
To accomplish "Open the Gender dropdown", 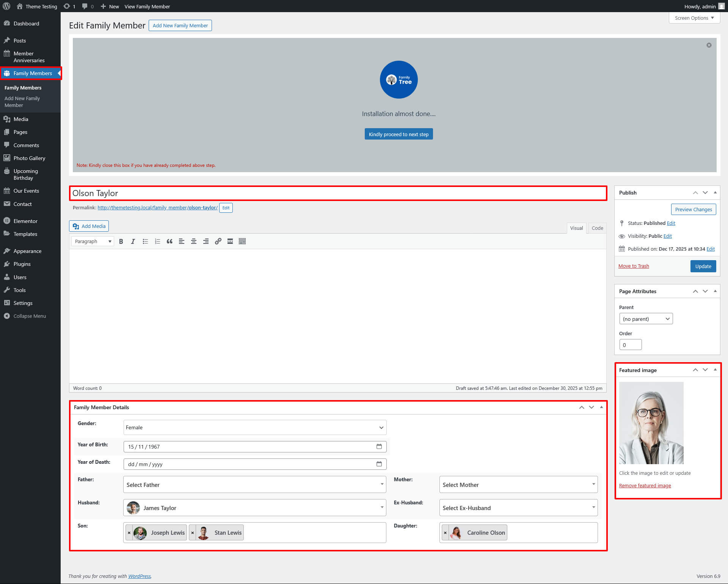I will (255, 427).
